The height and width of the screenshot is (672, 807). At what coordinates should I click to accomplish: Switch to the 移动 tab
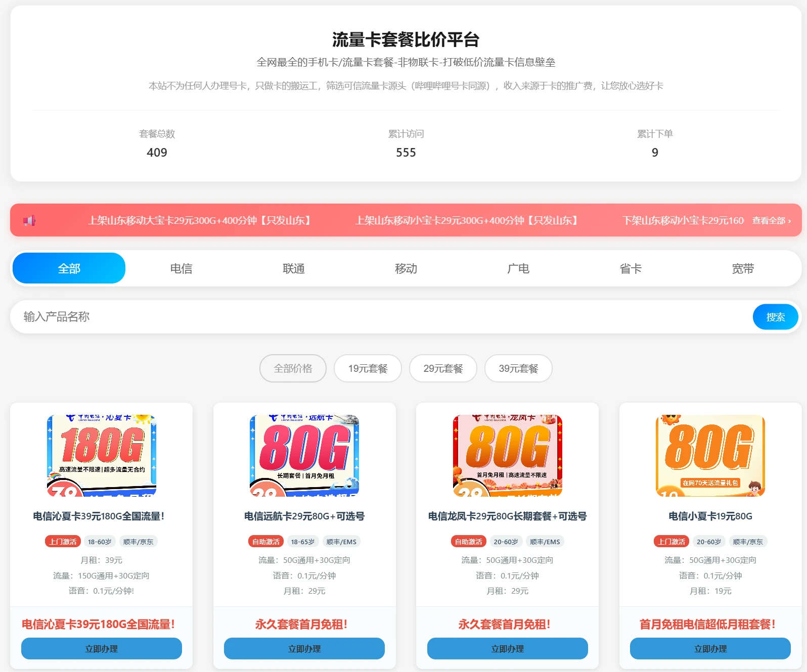(x=406, y=268)
